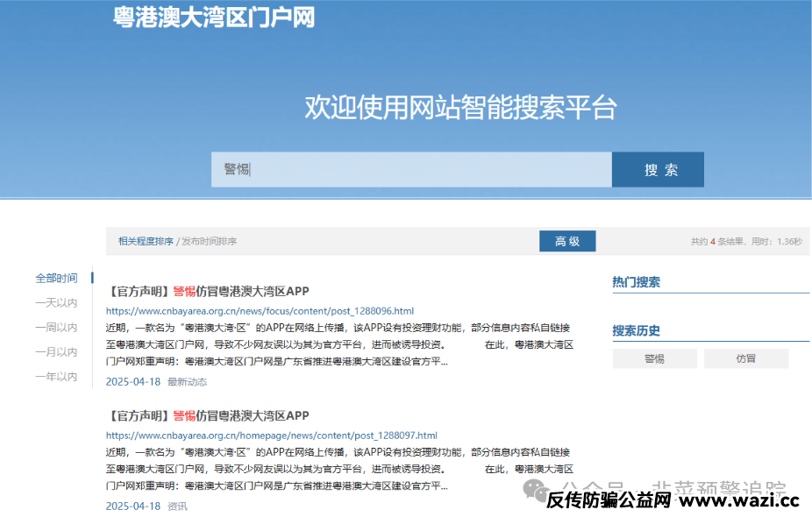This screenshot has width=812, height=524.
Task: Open the second 【官方声明】警惕仿冒 result title
Action: pos(208,415)
